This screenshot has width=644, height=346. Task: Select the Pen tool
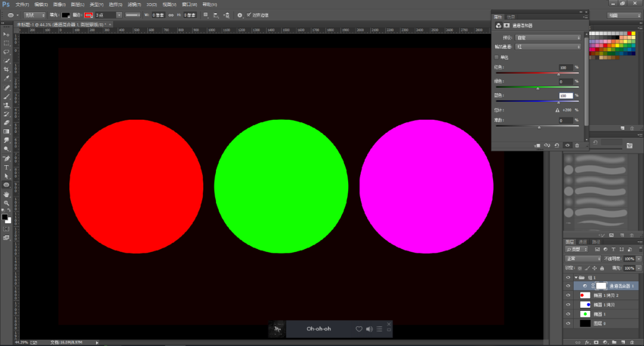tap(6, 158)
